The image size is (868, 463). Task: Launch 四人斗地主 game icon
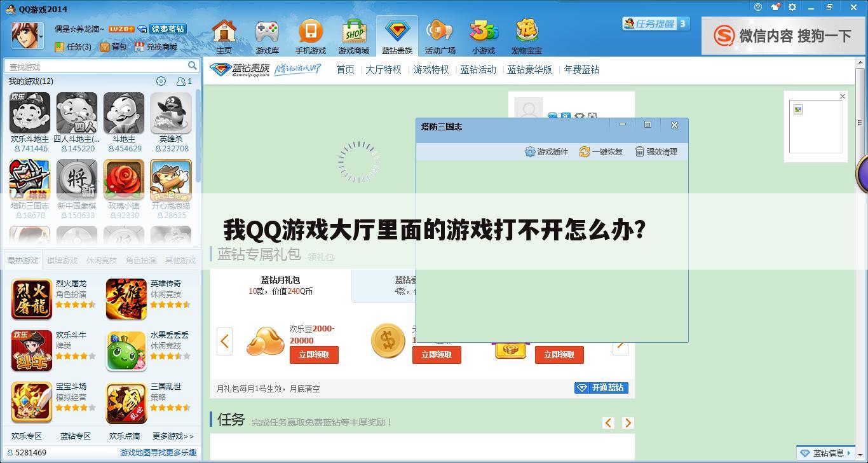[x=77, y=113]
